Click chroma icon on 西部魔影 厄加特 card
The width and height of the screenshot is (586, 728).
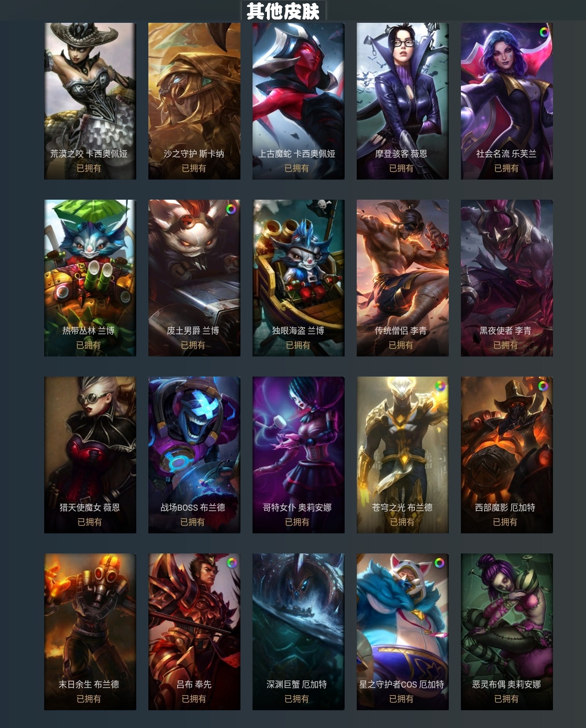pos(543,386)
